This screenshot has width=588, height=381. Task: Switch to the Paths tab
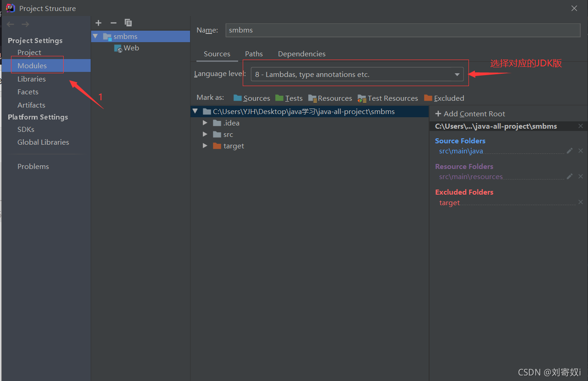coord(254,54)
